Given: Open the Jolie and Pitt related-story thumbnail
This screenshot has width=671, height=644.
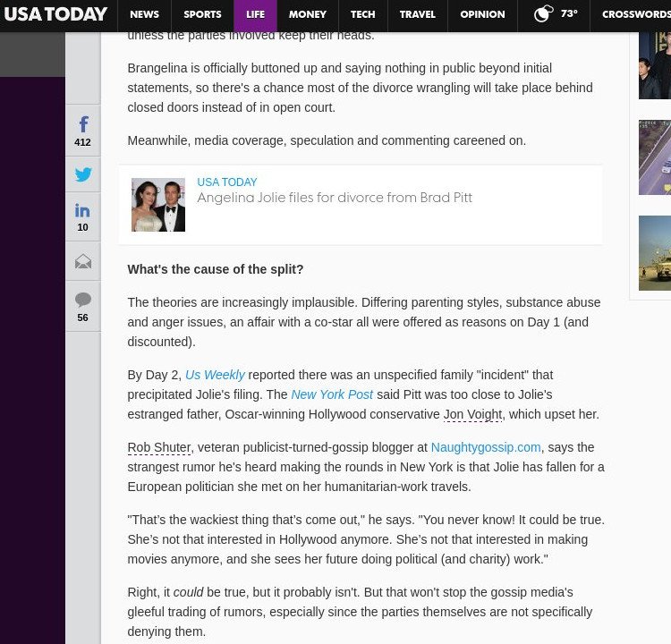Looking at the screenshot, I should tap(158, 205).
